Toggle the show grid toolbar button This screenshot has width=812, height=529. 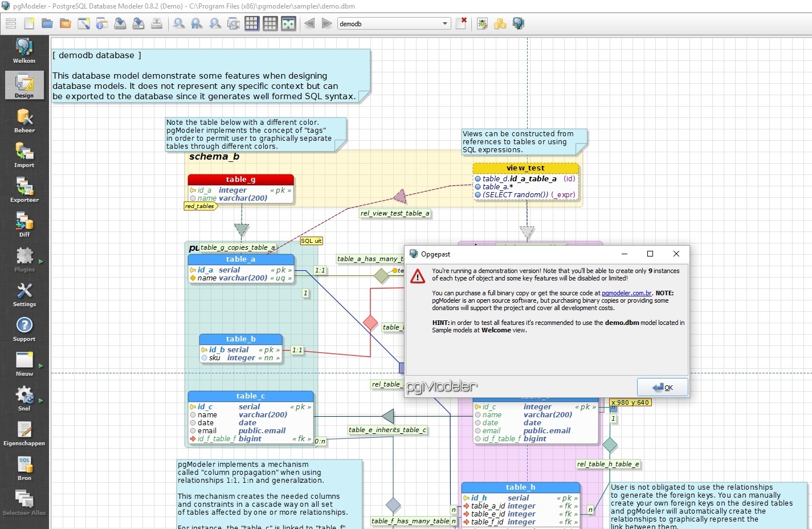point(252,23)
